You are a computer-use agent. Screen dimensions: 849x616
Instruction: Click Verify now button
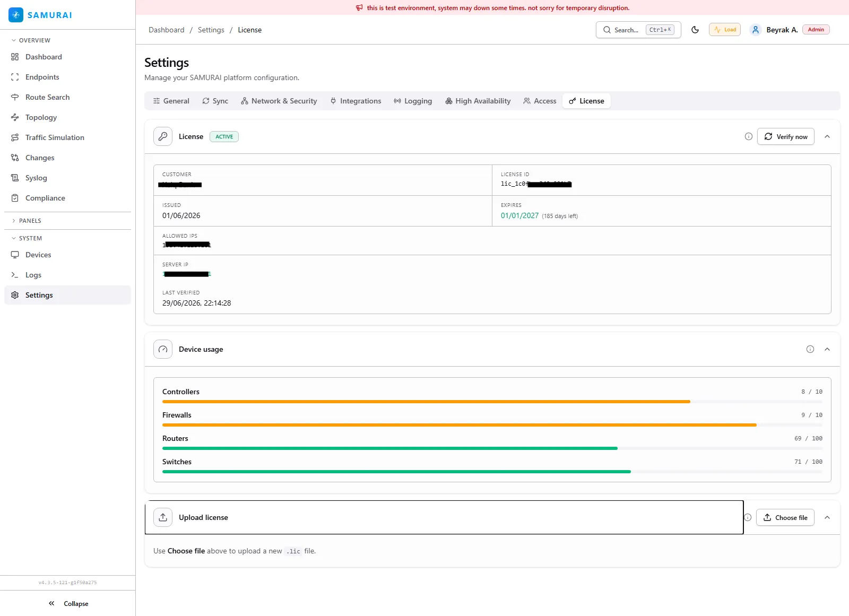tap(786, 136)
